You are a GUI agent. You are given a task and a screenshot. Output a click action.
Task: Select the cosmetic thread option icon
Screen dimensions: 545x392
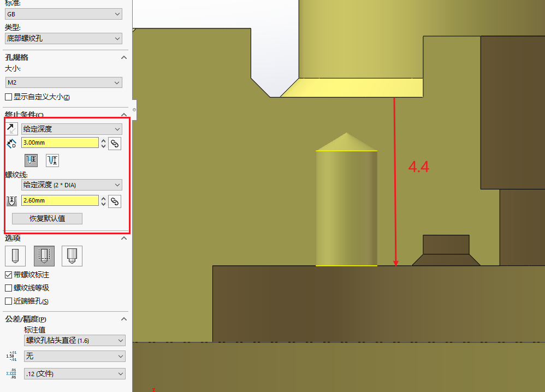(x=44, y=256)
